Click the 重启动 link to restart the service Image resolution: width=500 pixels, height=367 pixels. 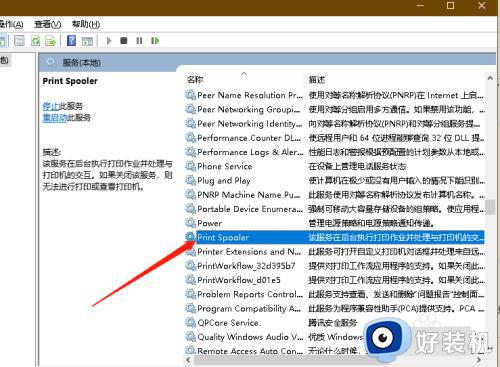coord(55,118)
